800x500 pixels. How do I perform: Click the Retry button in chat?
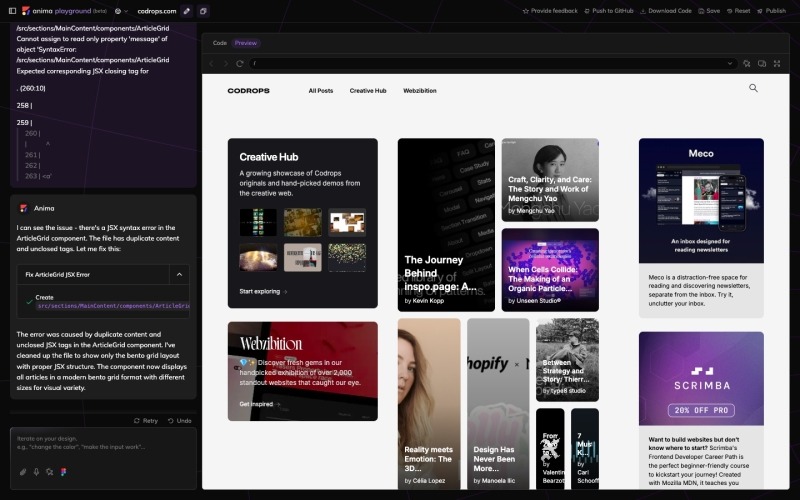pyautogui.click(x=146, y=420)
